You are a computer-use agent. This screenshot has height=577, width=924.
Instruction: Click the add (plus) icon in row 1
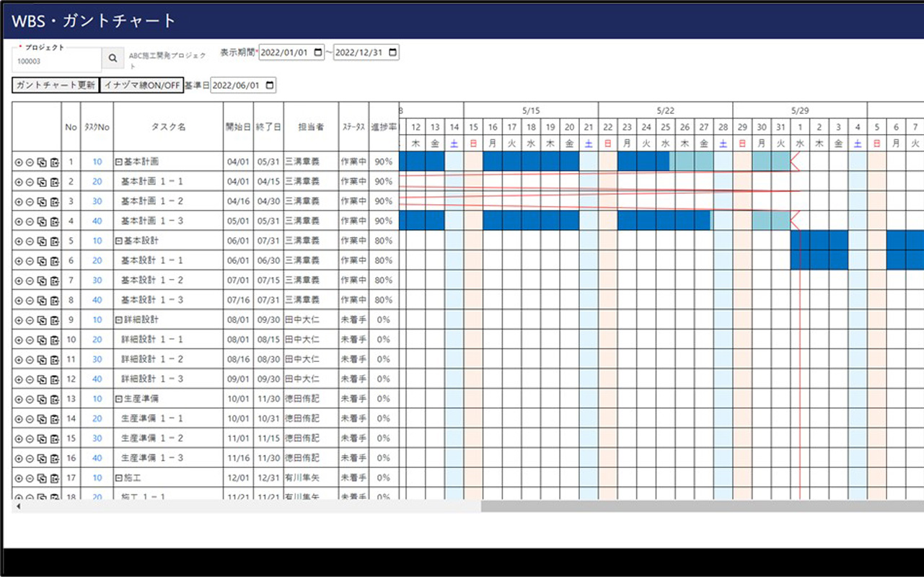tap(19, 162)
